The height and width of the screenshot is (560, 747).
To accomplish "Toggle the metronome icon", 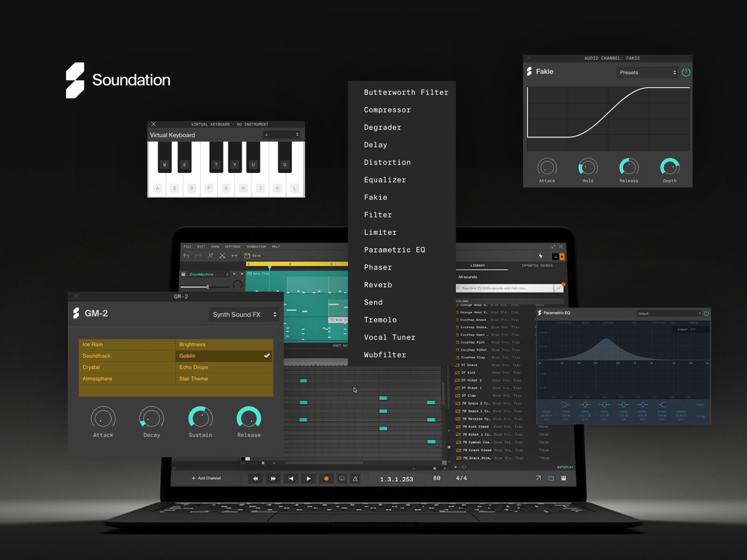I will point(355,478).
